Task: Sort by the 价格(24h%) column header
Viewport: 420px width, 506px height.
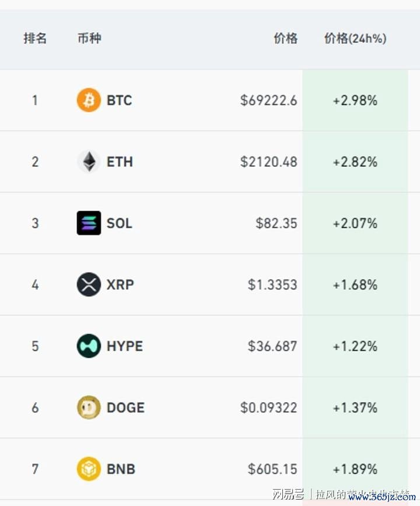Action: click(x=355, y=39)
